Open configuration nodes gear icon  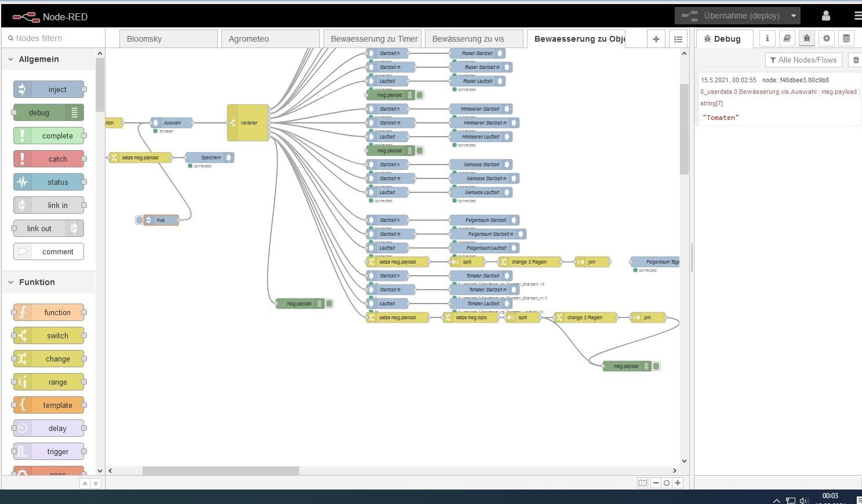click(827, 38)
